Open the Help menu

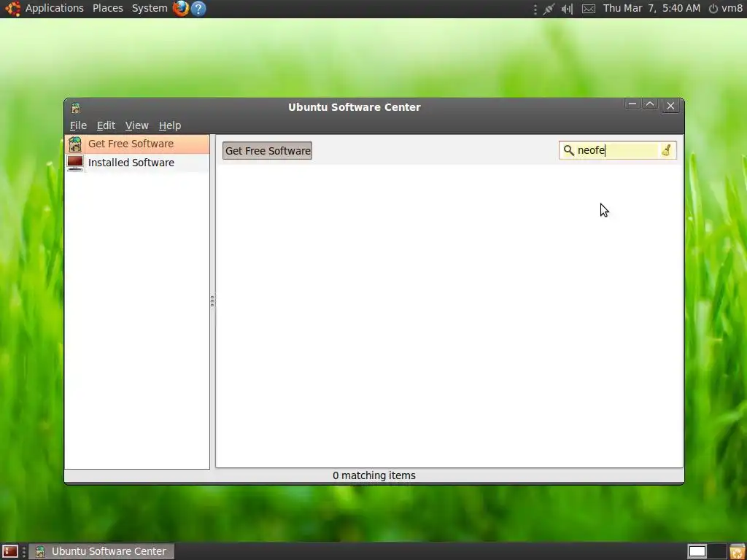(169, 125)
